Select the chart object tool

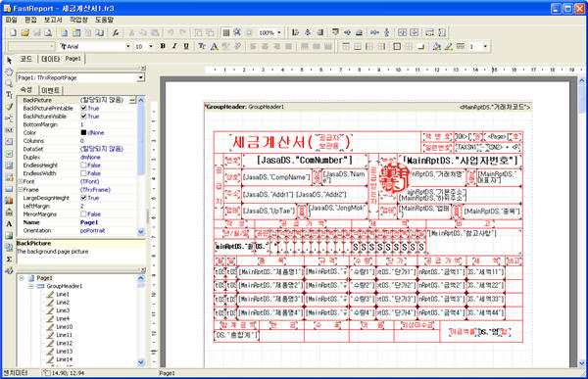[9, 200]
